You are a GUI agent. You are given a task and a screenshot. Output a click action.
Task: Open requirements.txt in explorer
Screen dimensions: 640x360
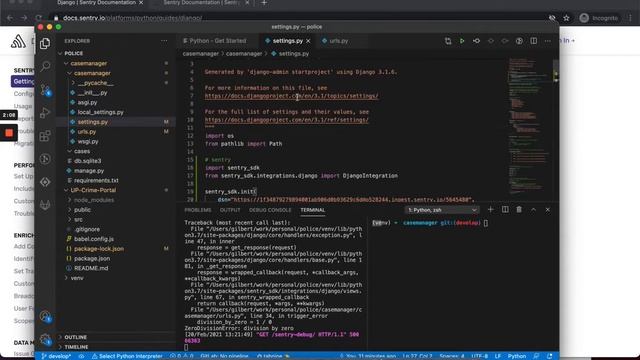(x=96, y=180)
